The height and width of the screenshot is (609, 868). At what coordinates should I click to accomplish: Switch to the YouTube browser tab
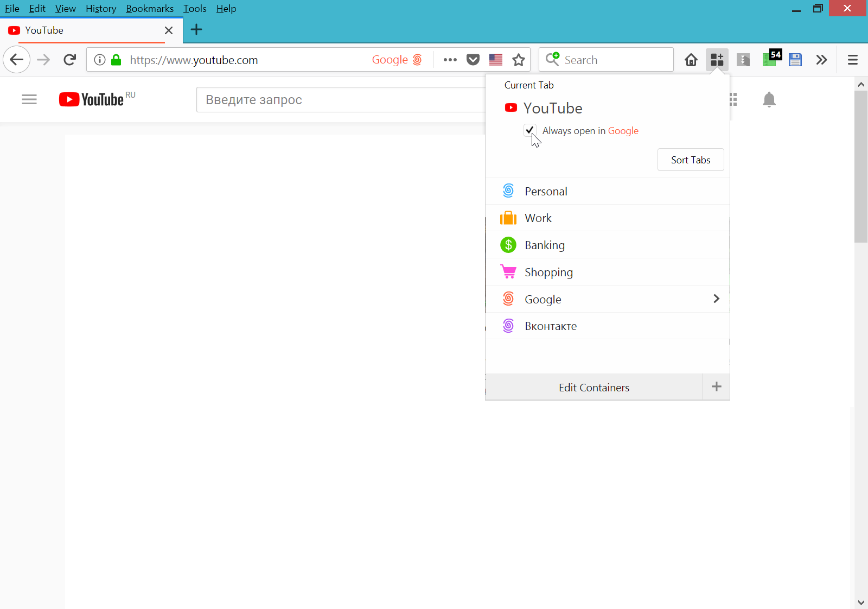(81, 30)
